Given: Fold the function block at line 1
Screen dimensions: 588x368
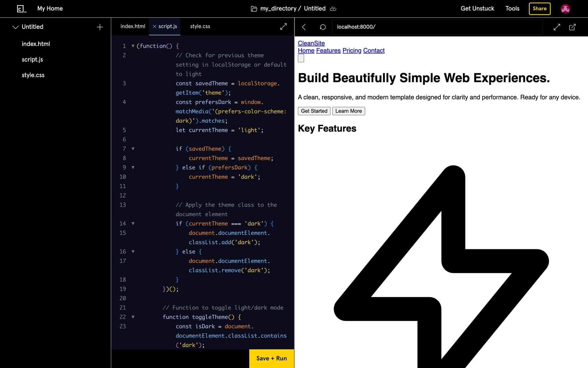Looking at the screenshot, I should (x=133, y=46).
